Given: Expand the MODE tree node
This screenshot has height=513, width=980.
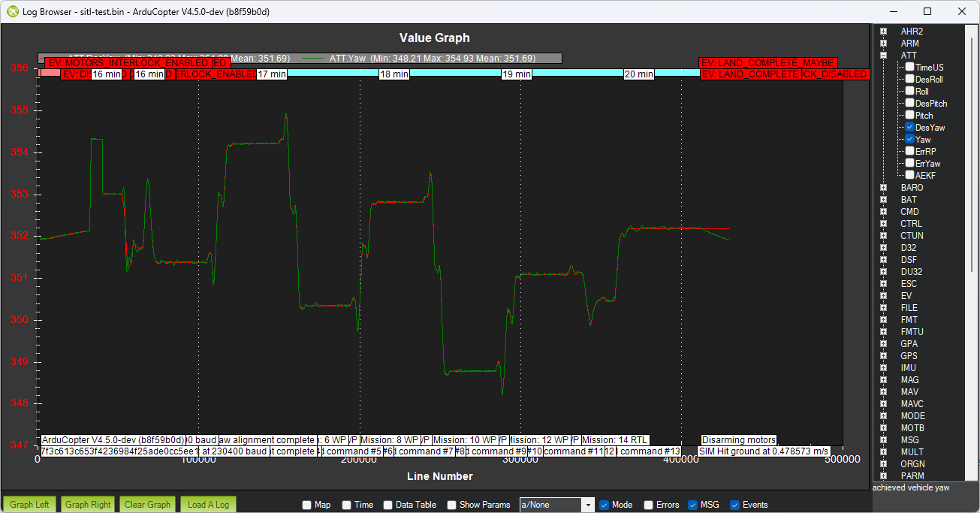Looking at the screenshot, I should point(884,415).
